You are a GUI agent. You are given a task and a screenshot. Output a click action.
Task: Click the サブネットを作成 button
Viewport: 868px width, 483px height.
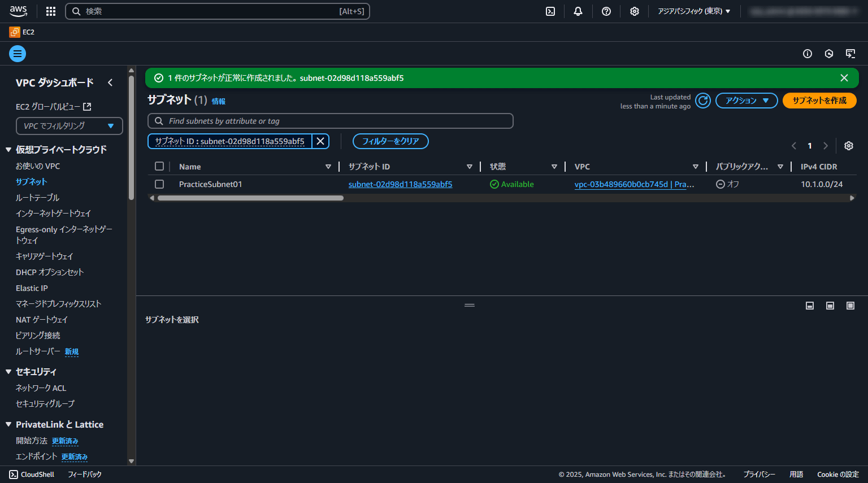click(819, 101)
